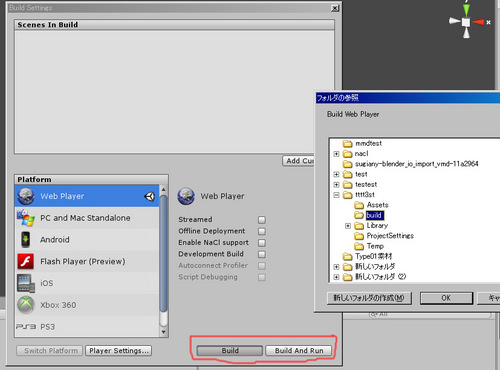
Task: Click the Script Debugging checkbox
Action: (x=262, y=277)
